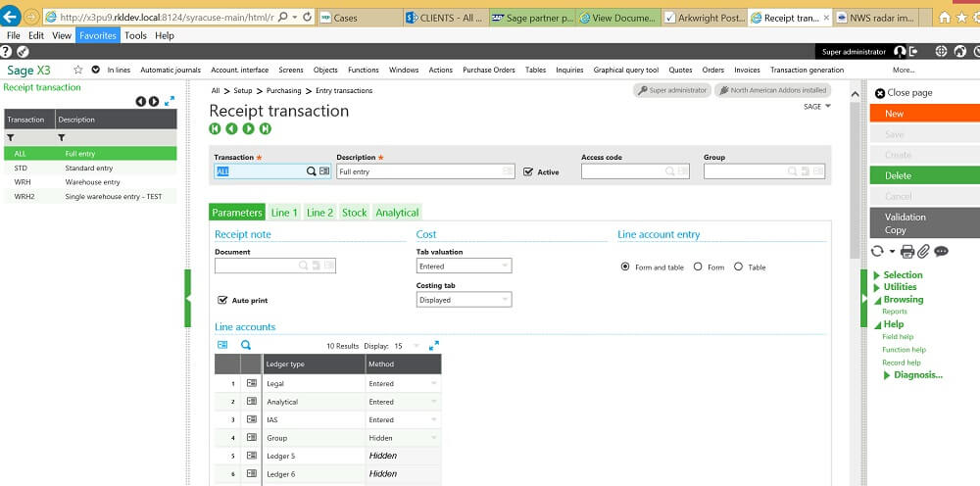Open the site map target icon in header
This screenshot has height=486, width=980.
pos(941,52)
